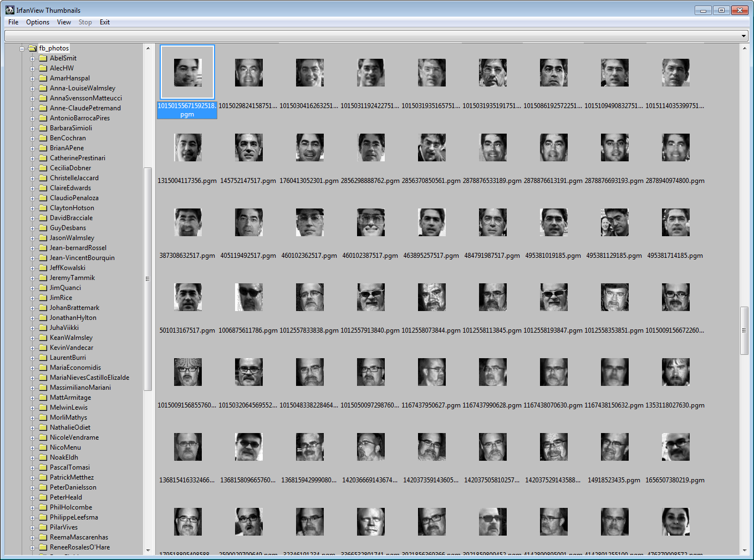Select the JeffKowalski folder
This screenshot has height=560, width=754.
(x=68, y=268)
